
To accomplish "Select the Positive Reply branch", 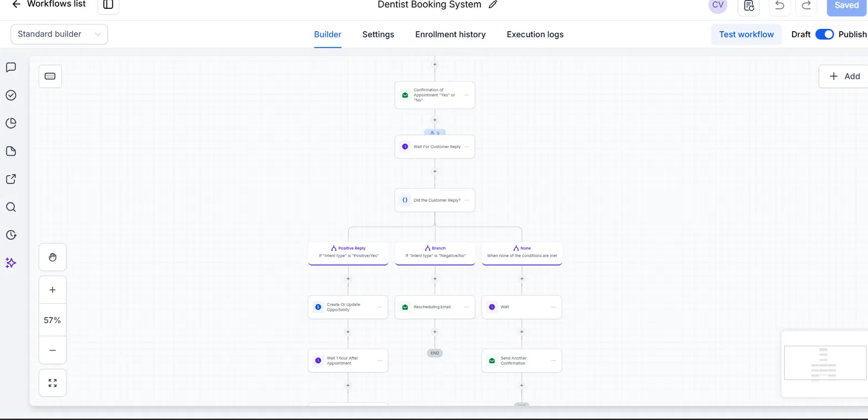I will (x=348, y=253).
